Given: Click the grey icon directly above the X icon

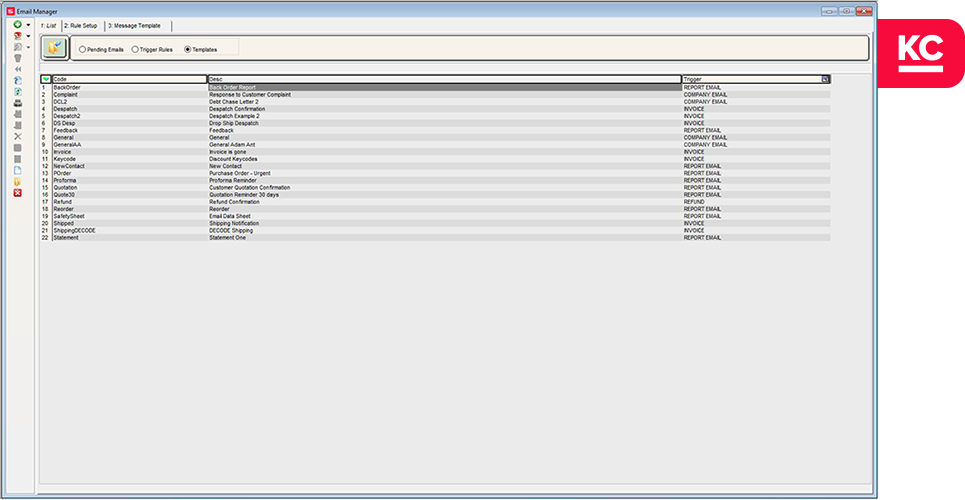Looking at the screenshot, I should tap(18, 125).
